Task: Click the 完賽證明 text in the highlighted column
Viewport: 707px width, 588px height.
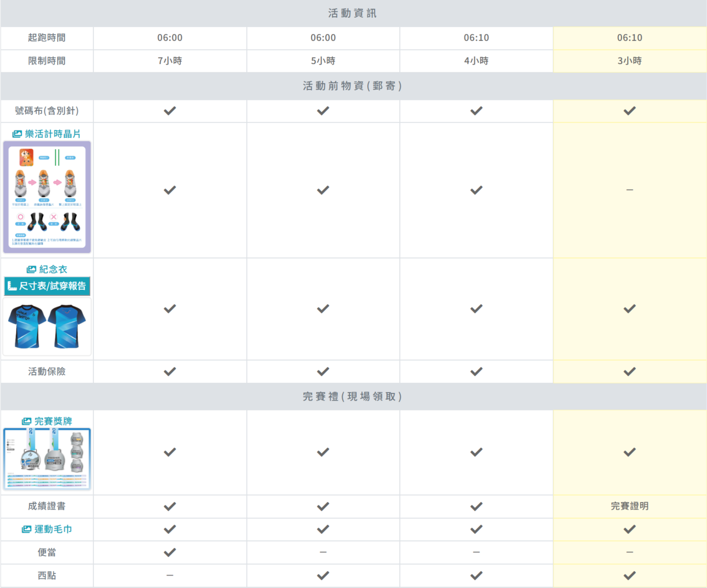Action: [x=629, y=506]
